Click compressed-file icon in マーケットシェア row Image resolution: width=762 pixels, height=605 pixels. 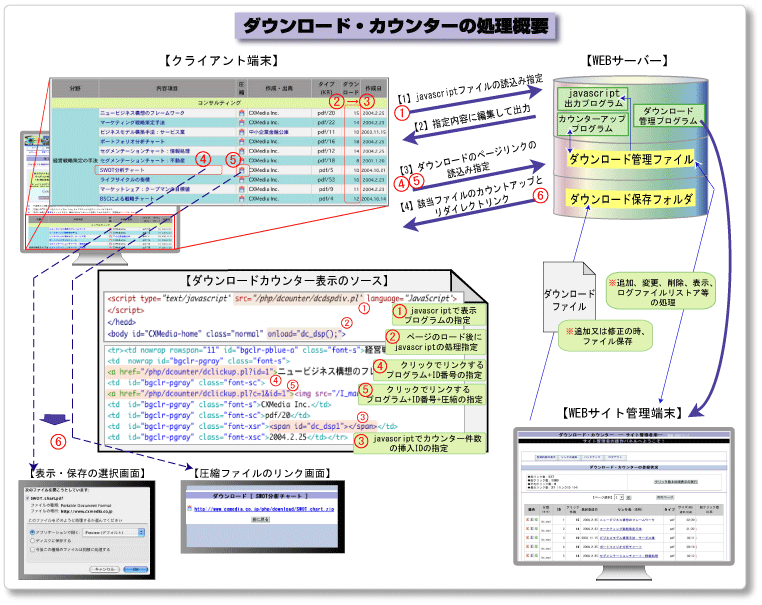click(242, 189)
